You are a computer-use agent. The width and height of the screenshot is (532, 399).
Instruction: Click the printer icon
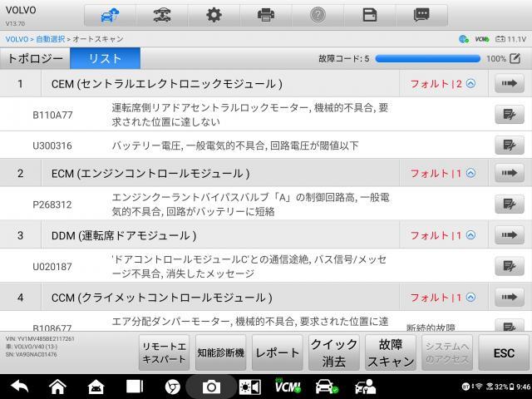coord(266,15)
